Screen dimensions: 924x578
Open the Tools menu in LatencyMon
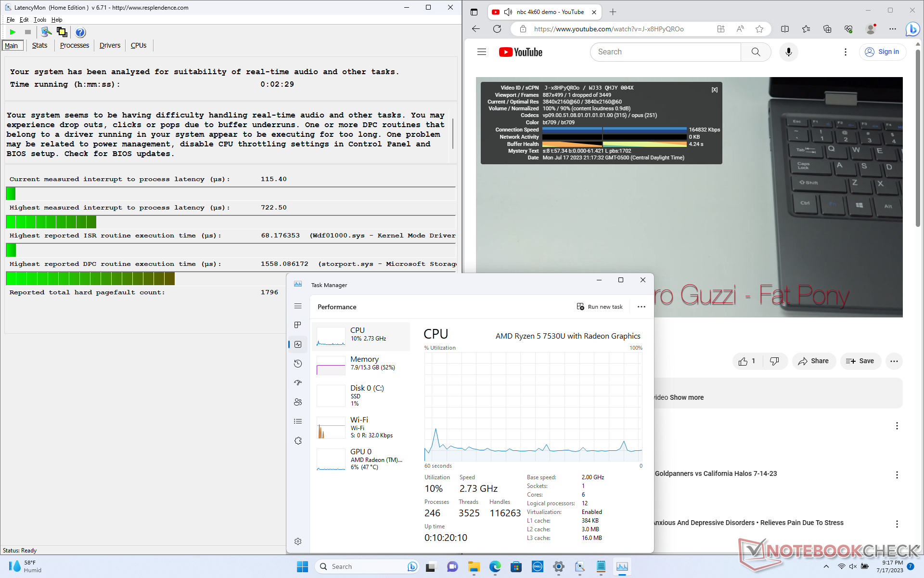[x=40, y=20]
